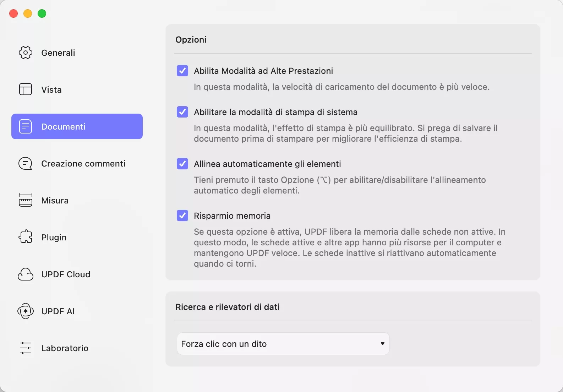
Task: Switch to the Documenti settings section
Action: tap(63, 126)
